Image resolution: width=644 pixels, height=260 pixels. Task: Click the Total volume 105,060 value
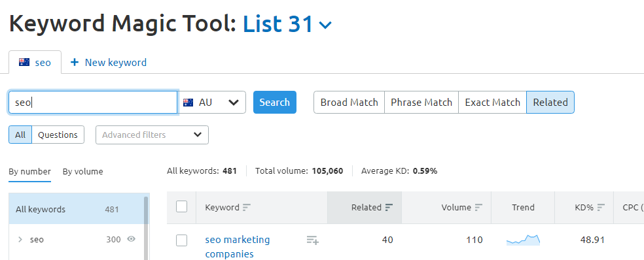(327, 171)
